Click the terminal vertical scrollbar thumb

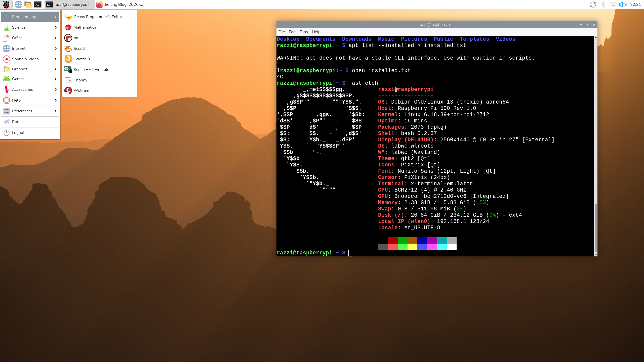(x=596, y=229)
